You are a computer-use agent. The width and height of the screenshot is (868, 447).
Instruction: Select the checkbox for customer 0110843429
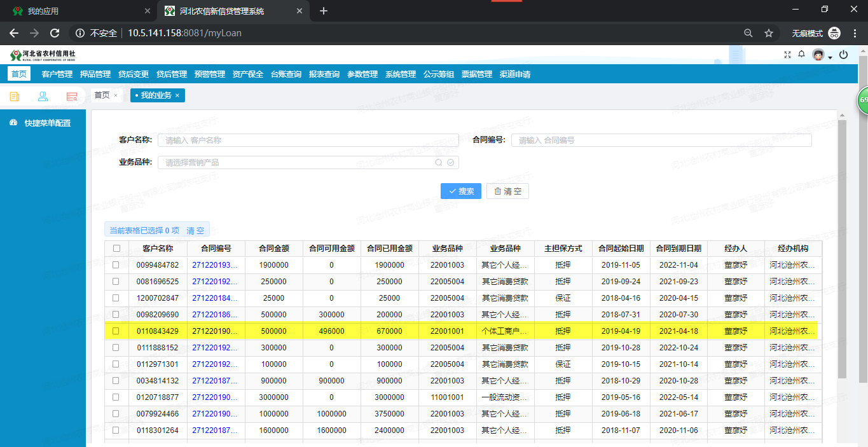click(x=116, y=331)
